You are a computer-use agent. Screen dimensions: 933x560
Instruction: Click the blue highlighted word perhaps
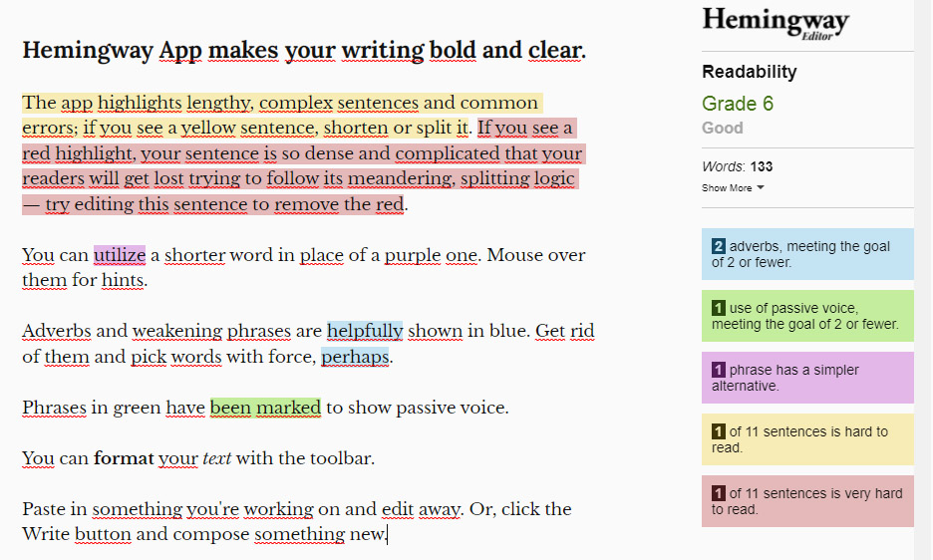pos(355,357)
